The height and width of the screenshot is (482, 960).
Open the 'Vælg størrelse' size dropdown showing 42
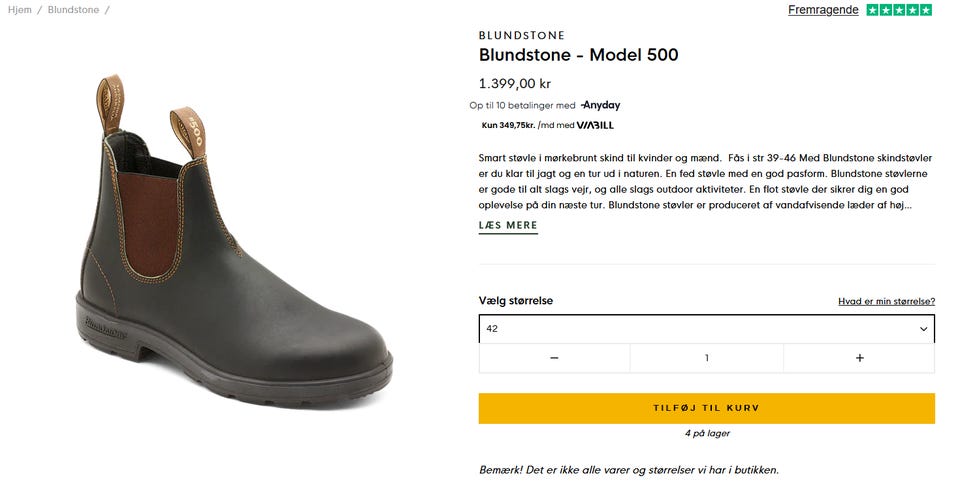click(x=700, y=328)
